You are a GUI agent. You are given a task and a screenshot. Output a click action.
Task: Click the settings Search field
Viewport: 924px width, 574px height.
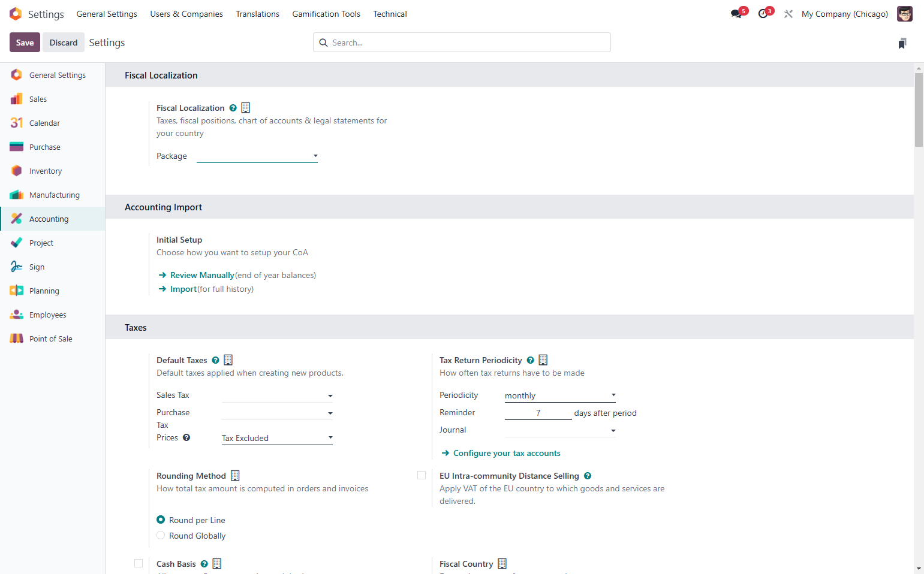tap(462, 43)
